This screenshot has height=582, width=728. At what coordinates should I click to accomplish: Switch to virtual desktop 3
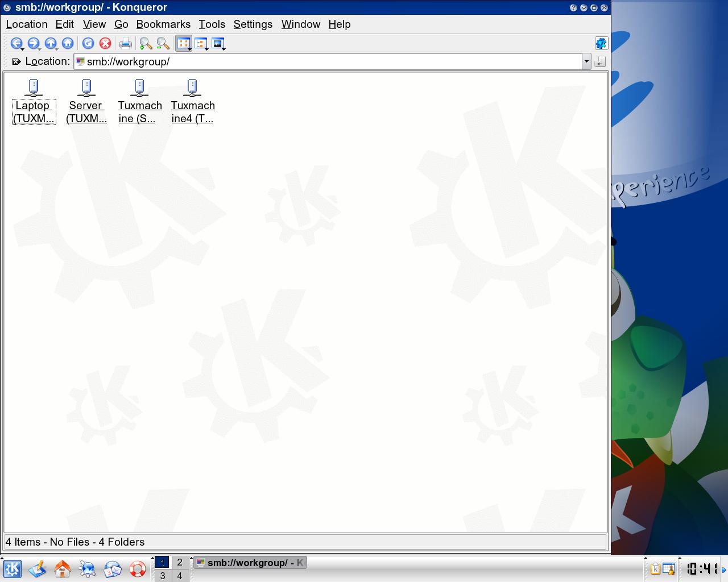[162, 576]
